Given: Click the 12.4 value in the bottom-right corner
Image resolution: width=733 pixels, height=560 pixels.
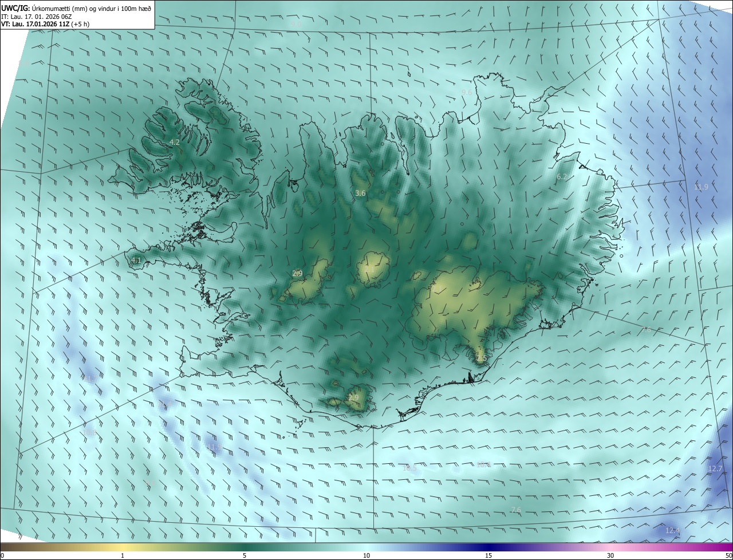Looking at the screenshot, I should [x=672, y=531].
